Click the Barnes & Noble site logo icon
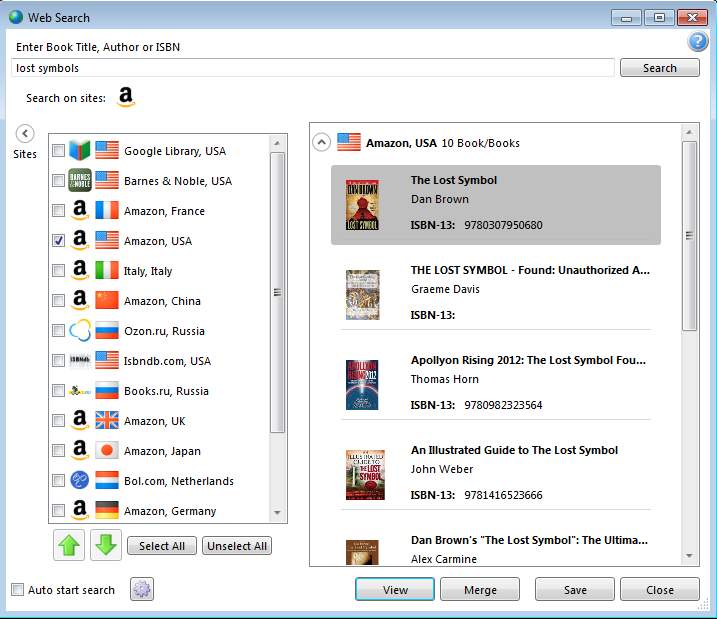 80,181
